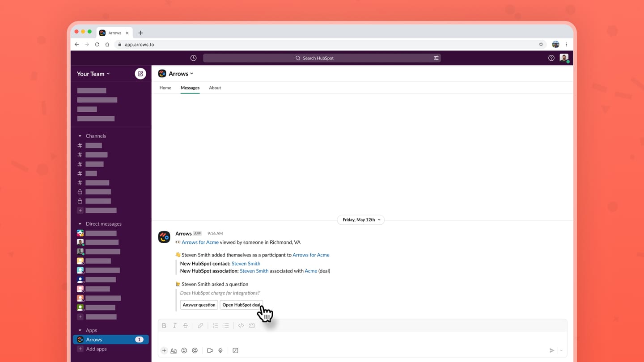Open Arrows for Acme link in viewed-by line
The width and height of the screenshot is (644, 362).
[x=200, y=242]
